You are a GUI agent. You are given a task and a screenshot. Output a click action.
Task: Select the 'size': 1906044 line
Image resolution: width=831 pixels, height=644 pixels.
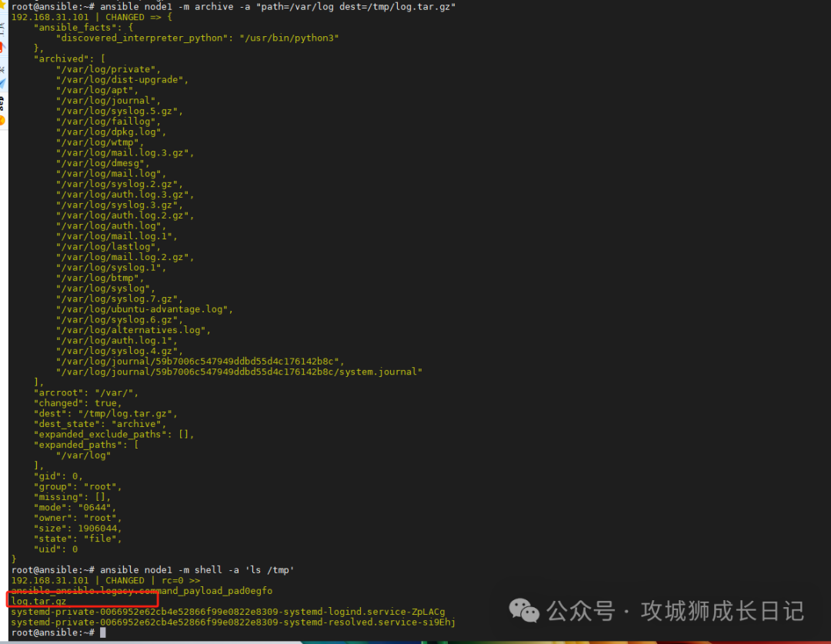(78, 529)
